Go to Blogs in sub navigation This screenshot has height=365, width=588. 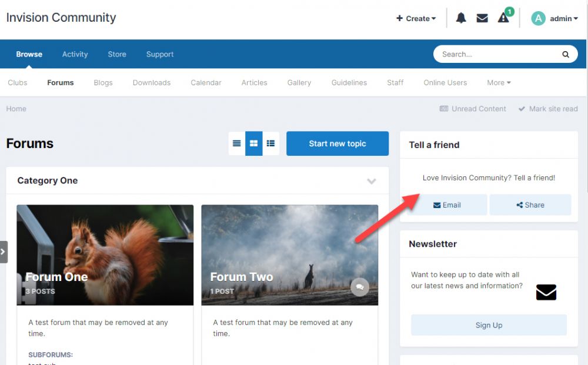pyautogui.click(x=103, y=82)
